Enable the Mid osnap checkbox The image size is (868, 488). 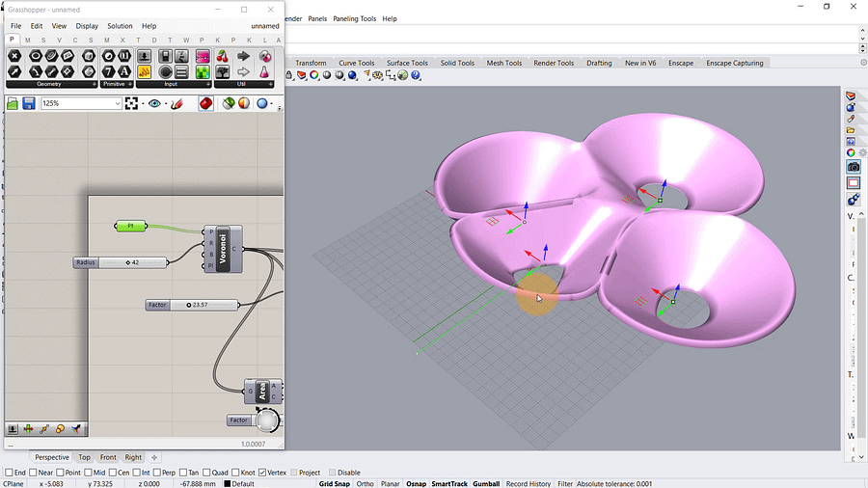(x=88, y=473)
